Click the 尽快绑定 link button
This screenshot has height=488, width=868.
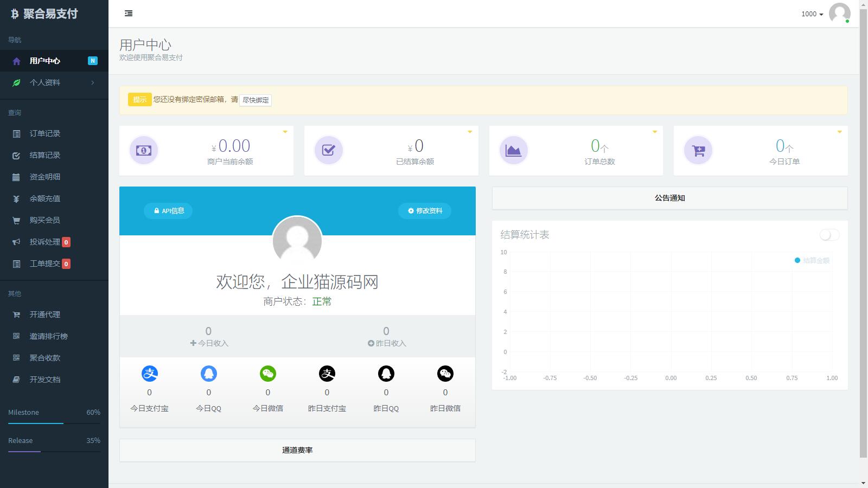pos(256,100)
